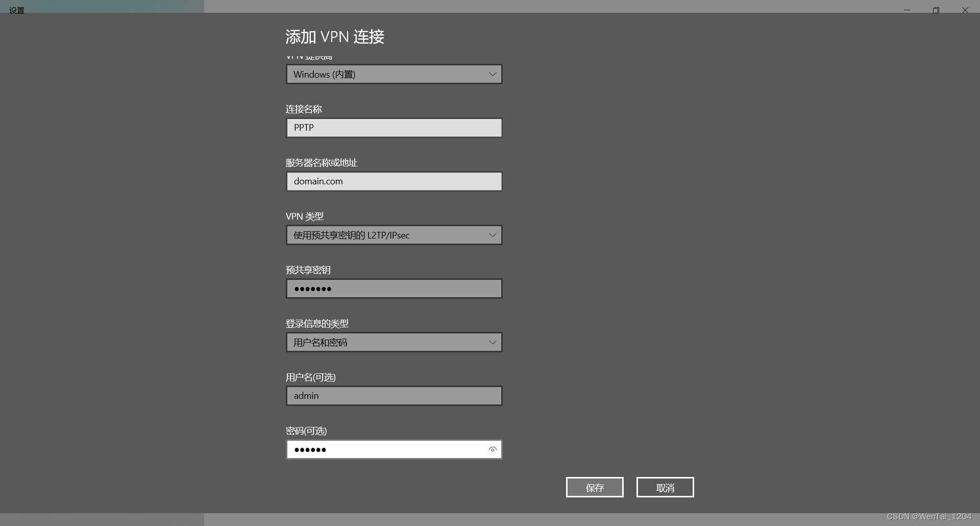Reveal the password using the eye icon
This screenshot has height=526, width=980.
click(493, 449)
